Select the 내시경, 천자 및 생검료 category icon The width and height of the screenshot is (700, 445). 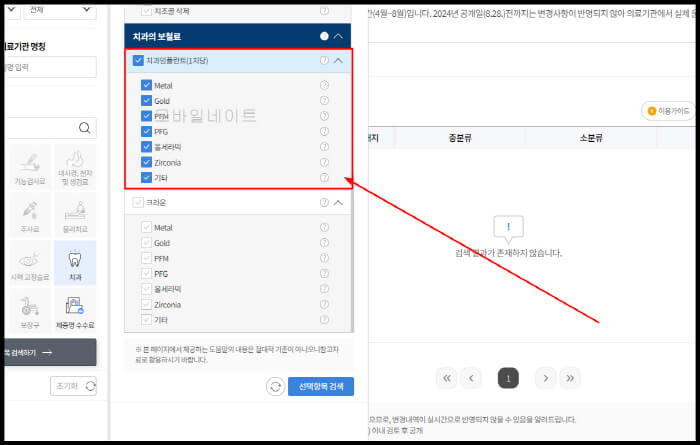[75, 169]
